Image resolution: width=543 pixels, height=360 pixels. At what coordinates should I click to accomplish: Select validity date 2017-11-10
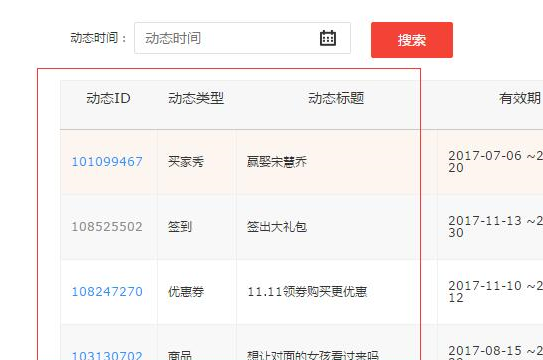485,286
